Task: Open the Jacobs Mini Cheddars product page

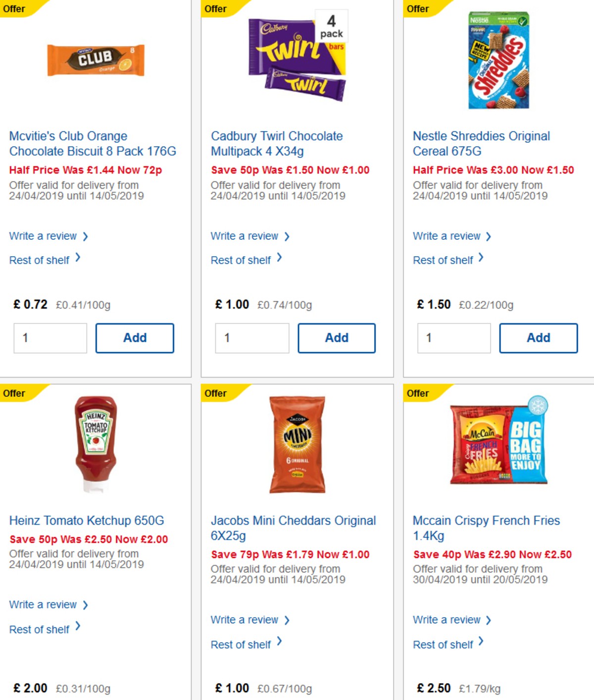Action: [294, 528]
